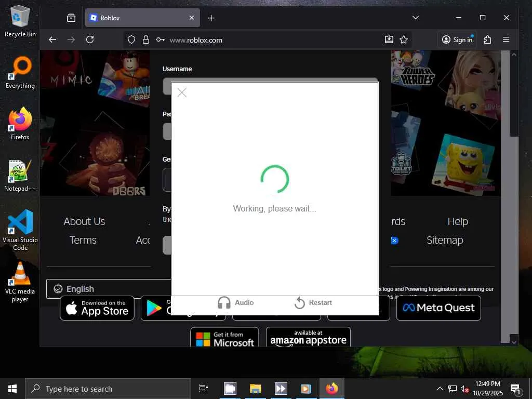
Task: Restart the captcha challenge
Action: (x=313, y=303)
